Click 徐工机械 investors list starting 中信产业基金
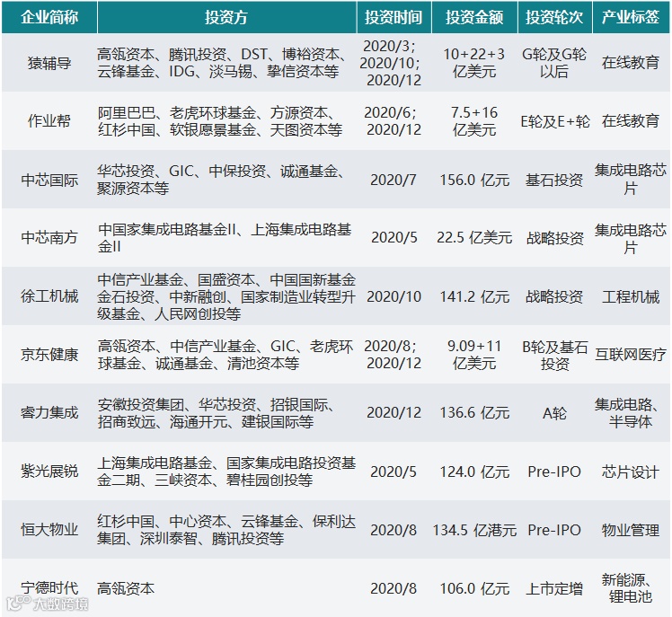 click(226, 296)
